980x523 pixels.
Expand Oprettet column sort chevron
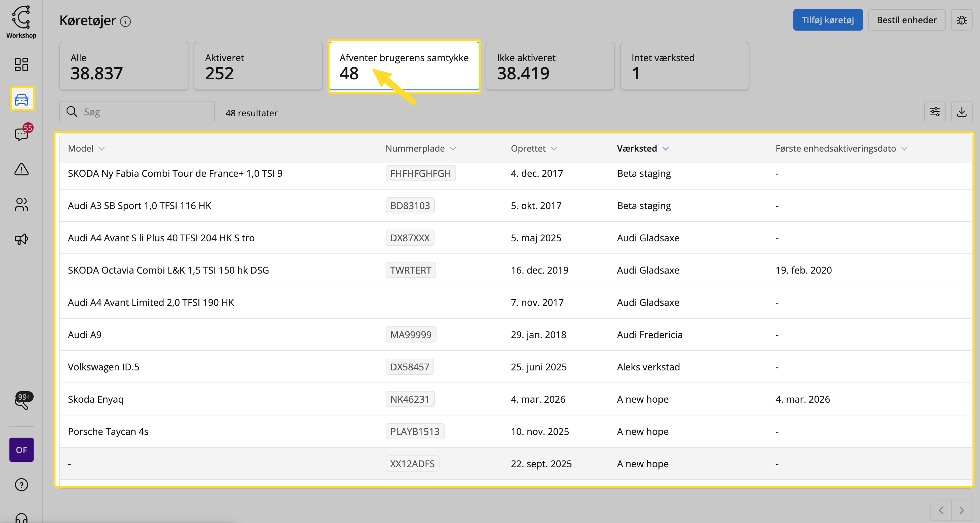pos(554,149)
